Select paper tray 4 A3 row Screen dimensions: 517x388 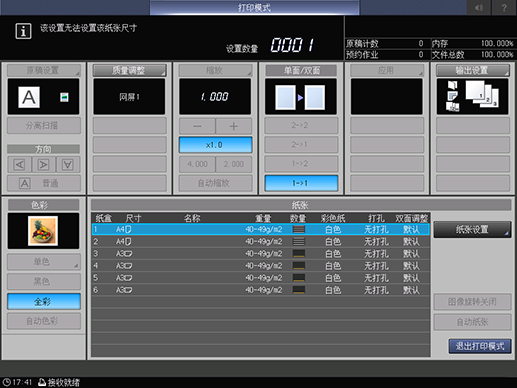click(x=261, y=266)
